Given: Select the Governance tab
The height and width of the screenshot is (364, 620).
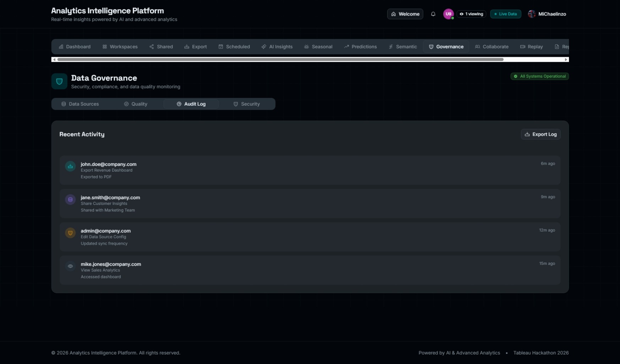Looking at the screenshot, I should point(446,47).
